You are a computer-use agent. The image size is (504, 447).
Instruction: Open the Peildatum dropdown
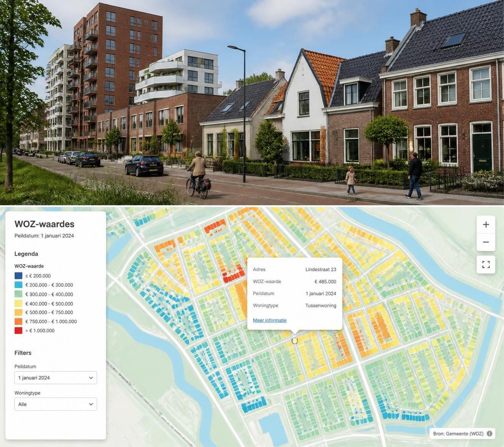(56, 378)
